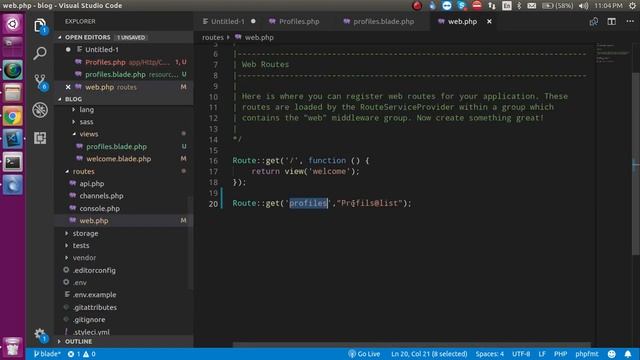Click the blade git branch indicator
This screenshot has width=640, height=360.
click(47, 354)
